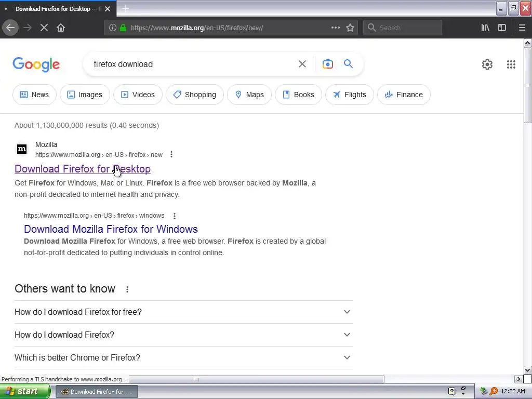Switch to Images results
Image resolution: width=532 pixels, height=399 pixels.
point(85,95)
